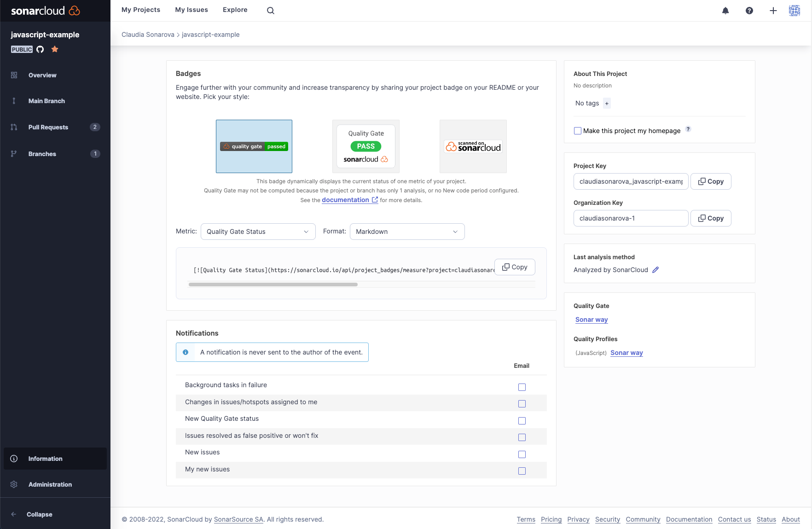Select the Quality Gate PASS card badge style
The height and width of the screenshot is (529, 812).
pyautogui.click(x=366, y=146)
